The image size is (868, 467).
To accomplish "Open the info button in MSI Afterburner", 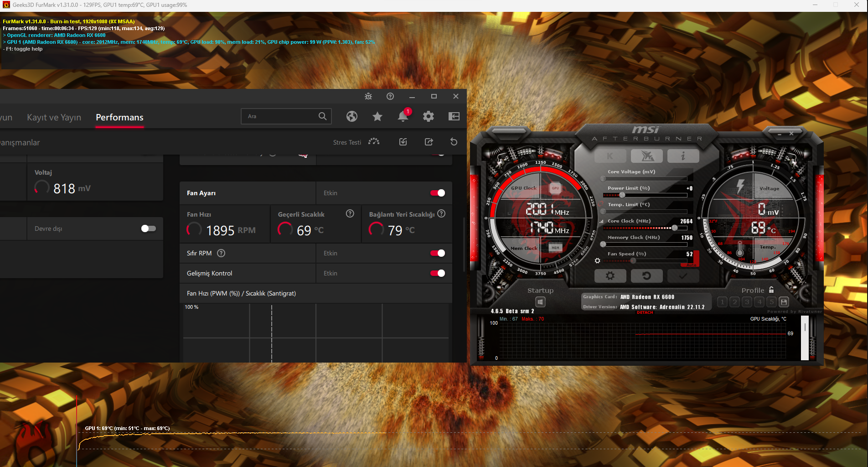I will (x=683, y=156).
